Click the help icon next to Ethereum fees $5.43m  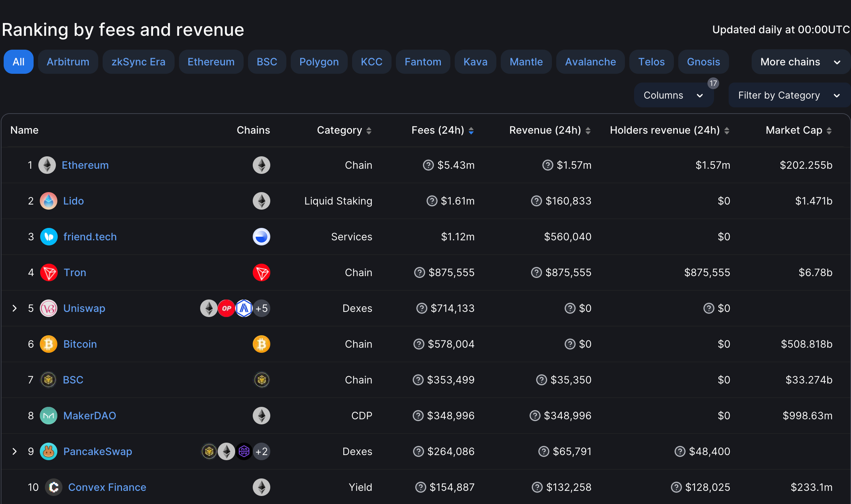coord(428,165)
